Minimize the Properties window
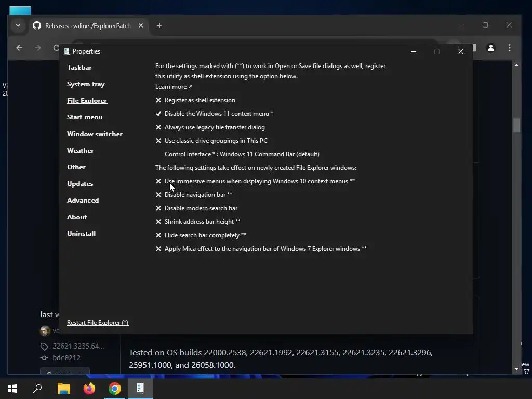The image size is (532, 399). pyautogui.click(x=414, y=51)
